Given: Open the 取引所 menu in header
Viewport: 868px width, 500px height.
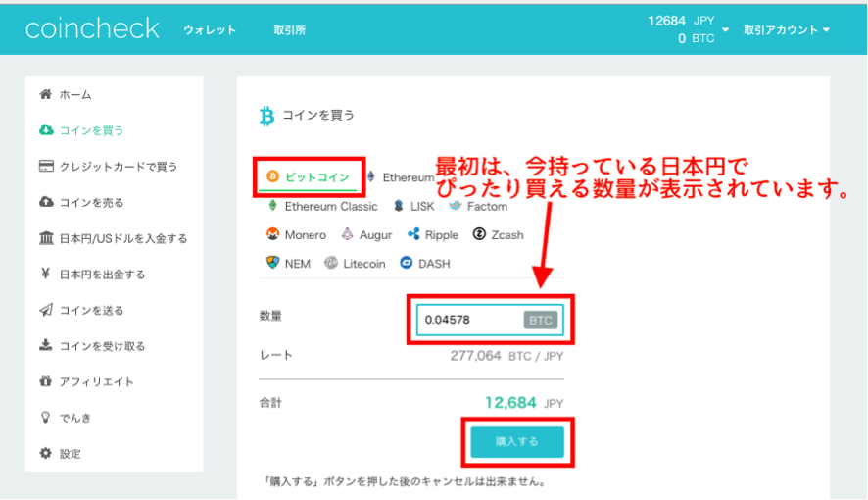Looking at the screenshot, I should point(290,29).
